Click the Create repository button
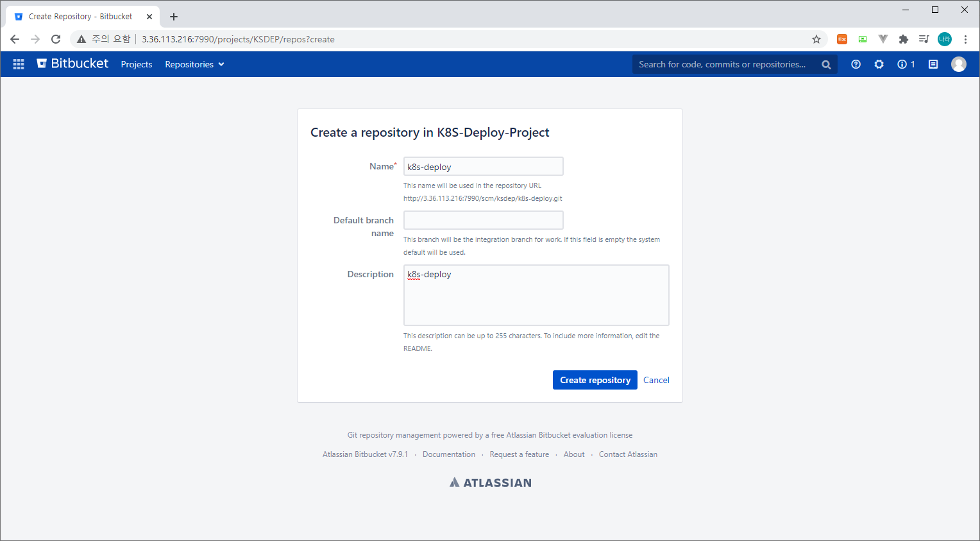The image size is (980, 541). (x=595, y=380)
